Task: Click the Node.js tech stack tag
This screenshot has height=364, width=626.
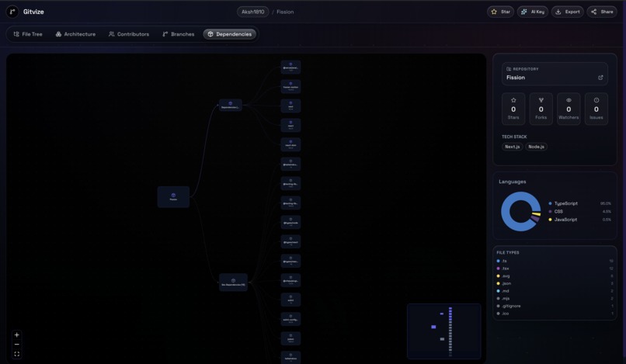Action: pos(536,147)
